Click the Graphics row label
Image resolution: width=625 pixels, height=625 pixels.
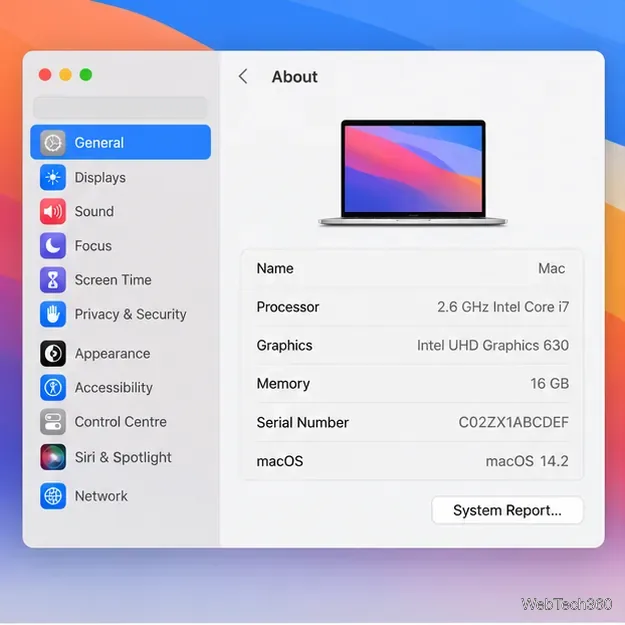284,345
